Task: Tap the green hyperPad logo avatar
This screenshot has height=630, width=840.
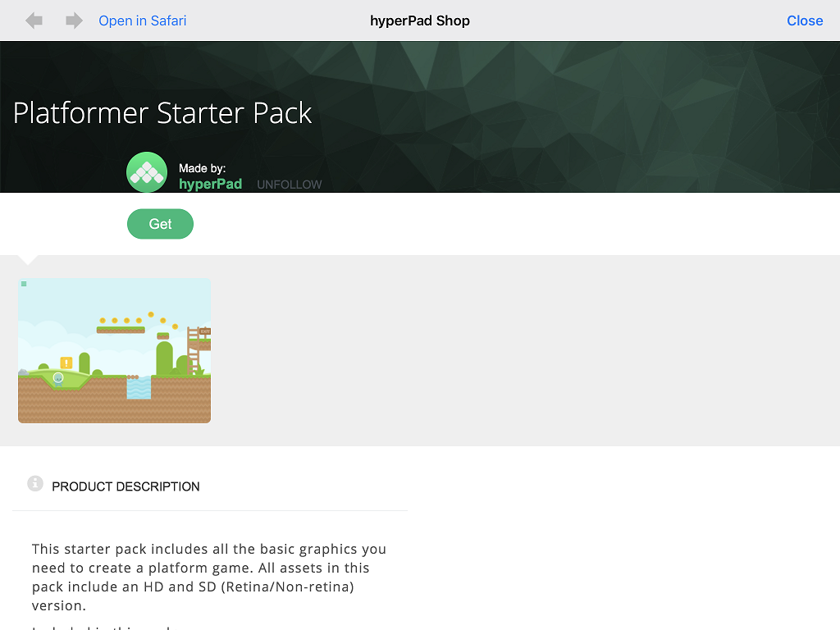Action: (147, 172)
